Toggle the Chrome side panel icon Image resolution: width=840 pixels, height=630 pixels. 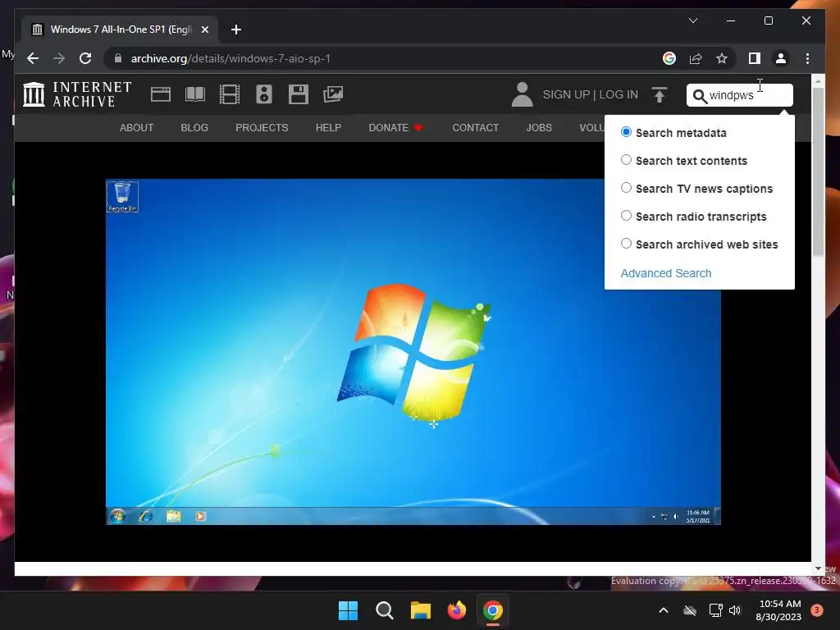pos(755,58)
